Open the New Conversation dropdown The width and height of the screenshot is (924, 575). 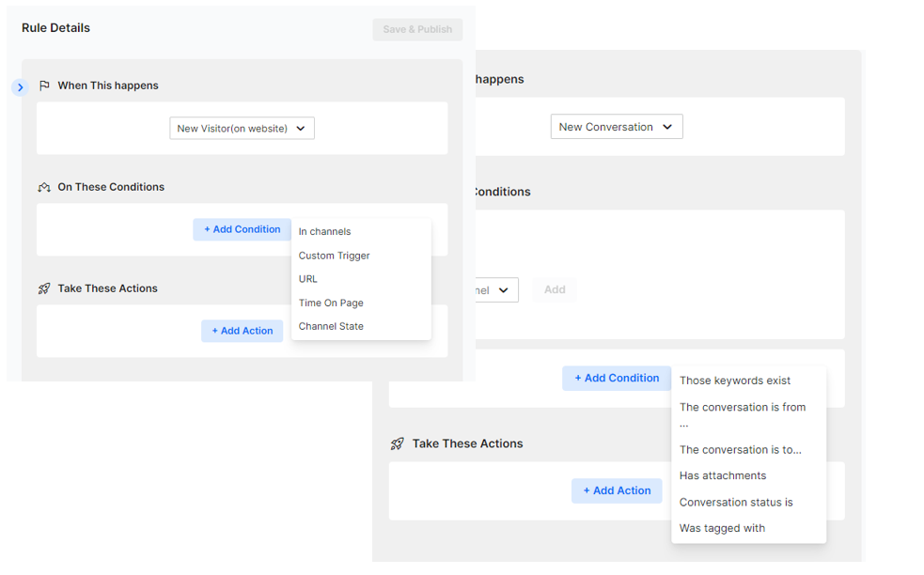617,127
